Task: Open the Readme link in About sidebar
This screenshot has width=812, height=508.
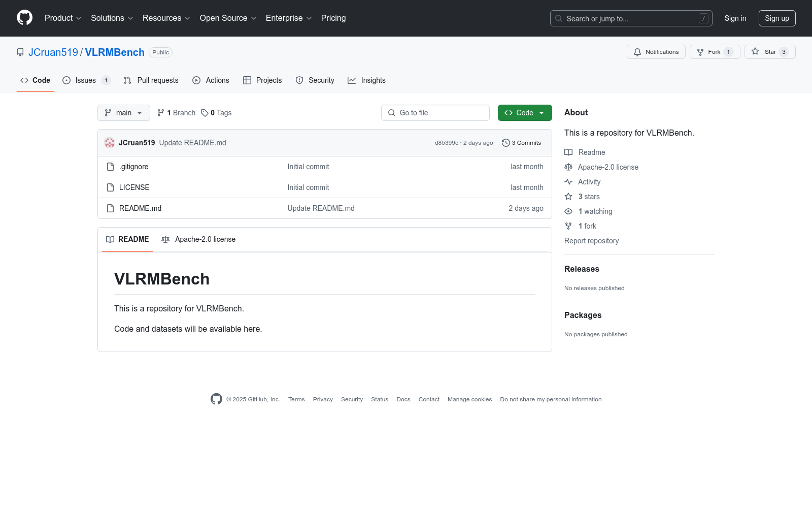Action: pos(585,152)
